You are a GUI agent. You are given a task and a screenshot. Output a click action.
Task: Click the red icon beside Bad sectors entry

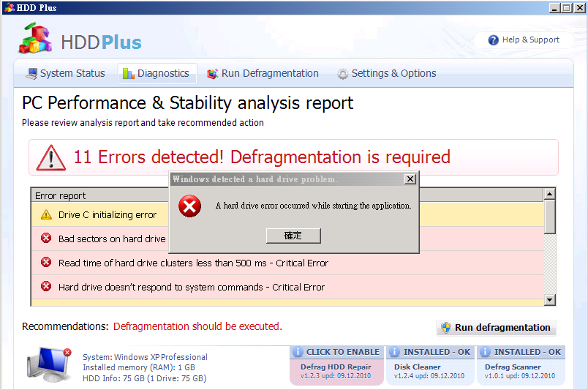point(46,239)
